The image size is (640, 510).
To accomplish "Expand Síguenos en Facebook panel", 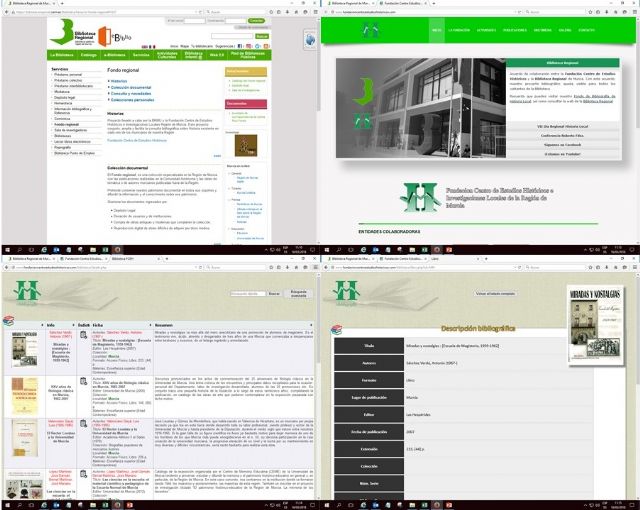I will tap(562, 145).
